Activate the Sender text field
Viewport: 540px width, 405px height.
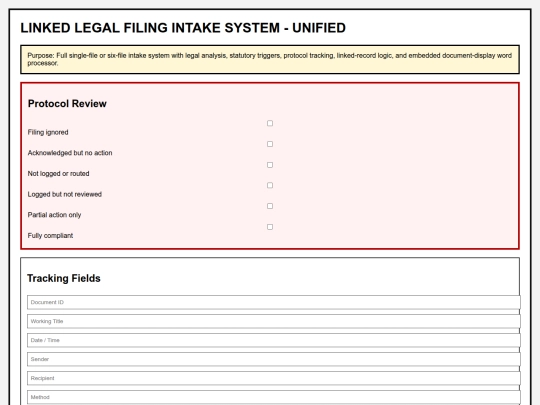click(274, 359)
